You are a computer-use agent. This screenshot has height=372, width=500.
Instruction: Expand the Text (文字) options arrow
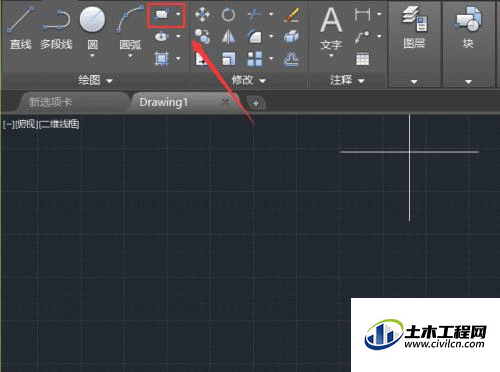[331, 56]
